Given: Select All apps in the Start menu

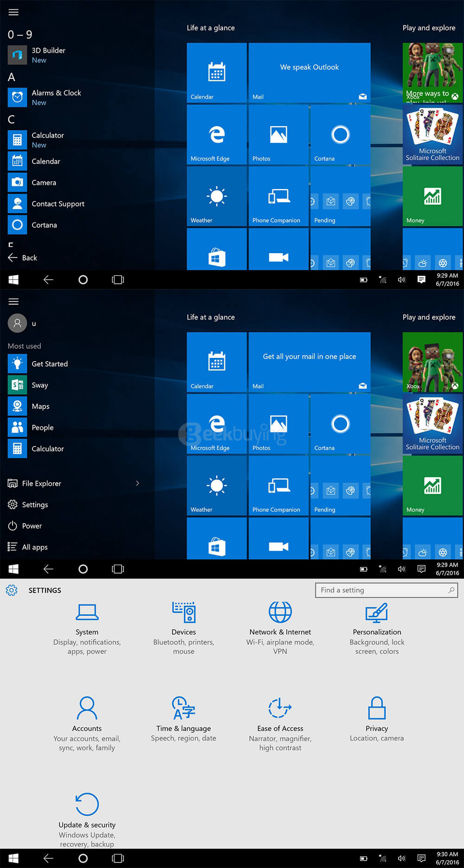Looking at the screenshot, I should (x=34, y=547).
